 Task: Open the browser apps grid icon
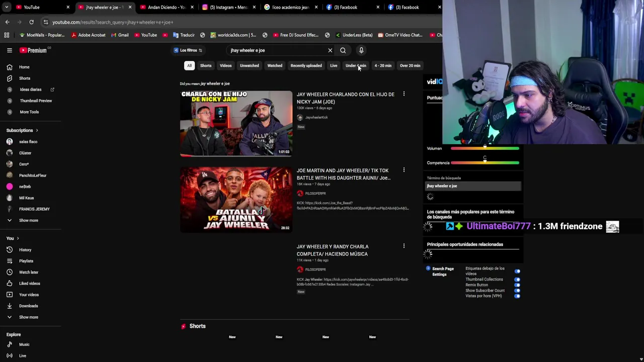[x=7, y=35]
